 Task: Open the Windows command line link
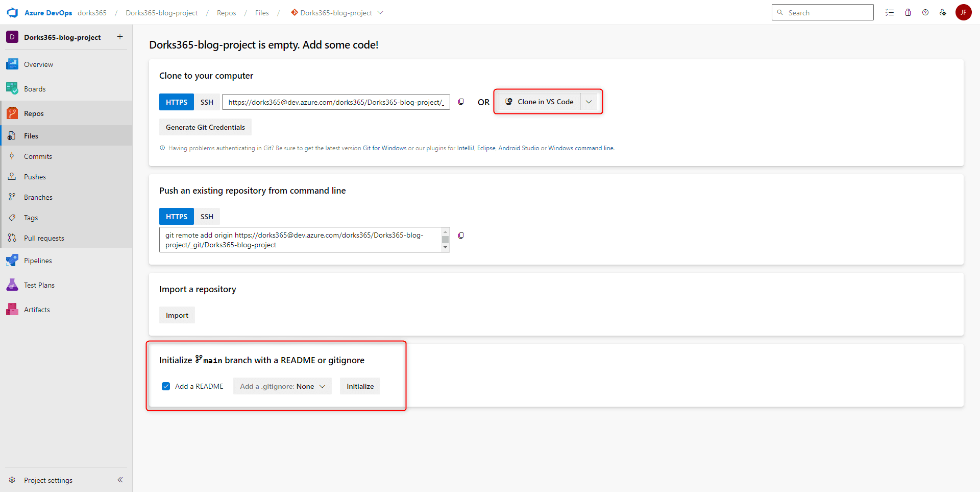pos(581,148)
